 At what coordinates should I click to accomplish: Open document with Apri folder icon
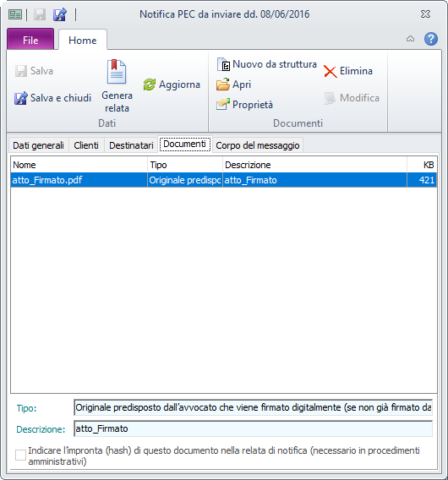click(x=223, y=85)
